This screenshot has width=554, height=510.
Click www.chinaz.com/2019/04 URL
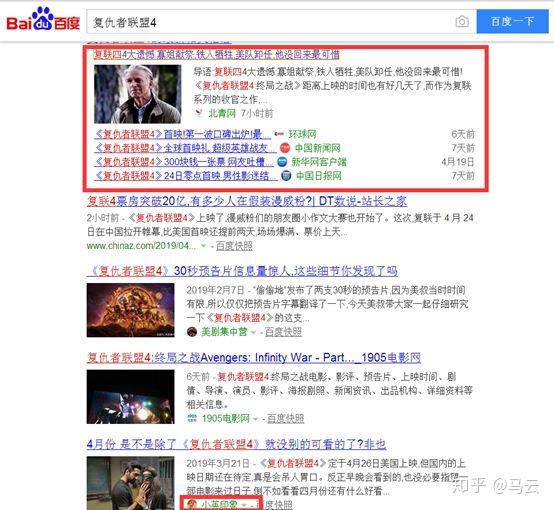(x=141, y=246)
